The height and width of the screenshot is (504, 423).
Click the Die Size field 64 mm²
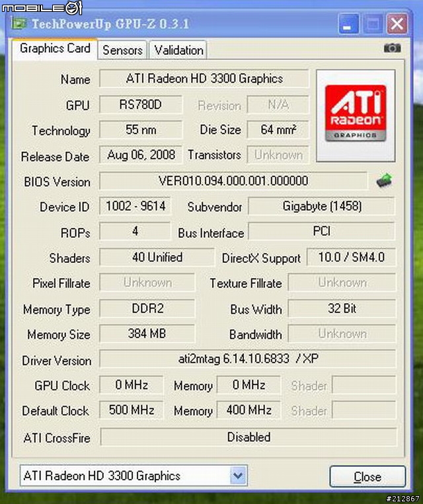[x=278, y=129]
